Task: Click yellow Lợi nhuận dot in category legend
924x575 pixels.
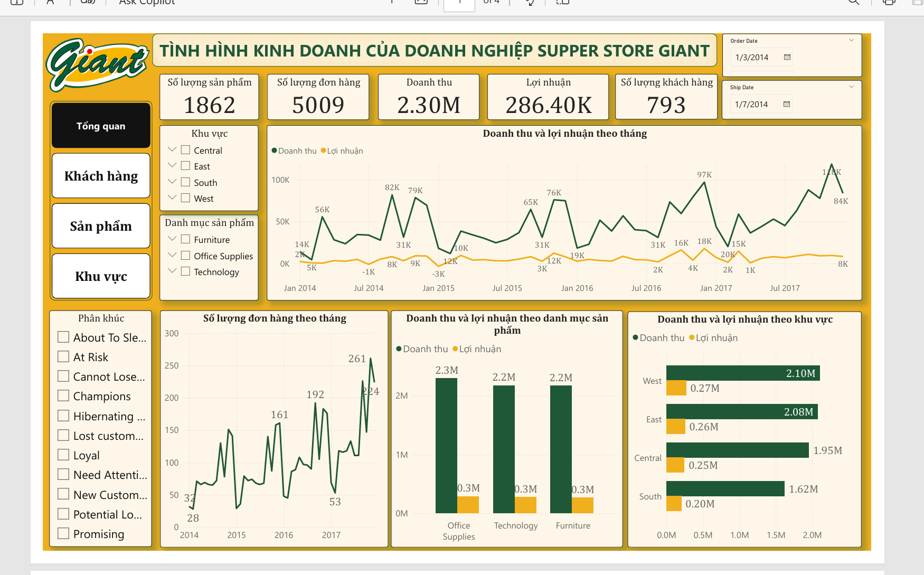Action: 455,348
